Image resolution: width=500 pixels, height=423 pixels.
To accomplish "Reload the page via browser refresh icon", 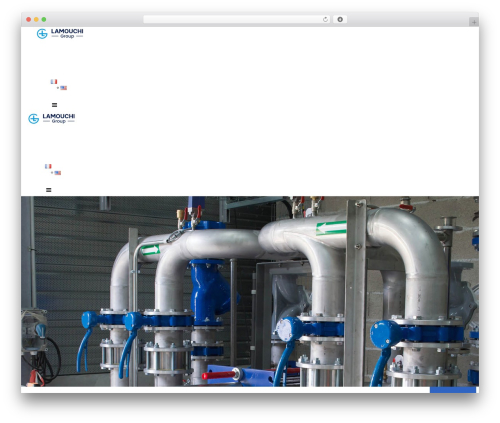I will [325, 20].
